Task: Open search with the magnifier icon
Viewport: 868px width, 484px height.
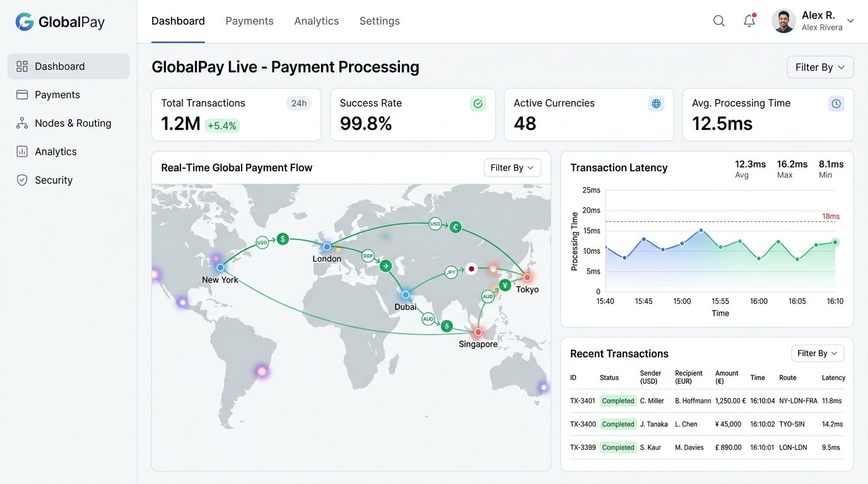Action: pos(719,21)
